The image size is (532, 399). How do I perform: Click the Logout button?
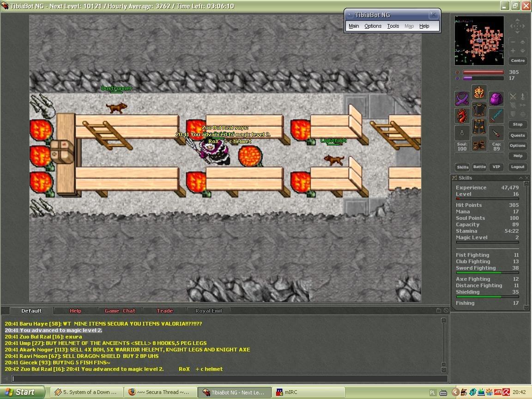518,167
